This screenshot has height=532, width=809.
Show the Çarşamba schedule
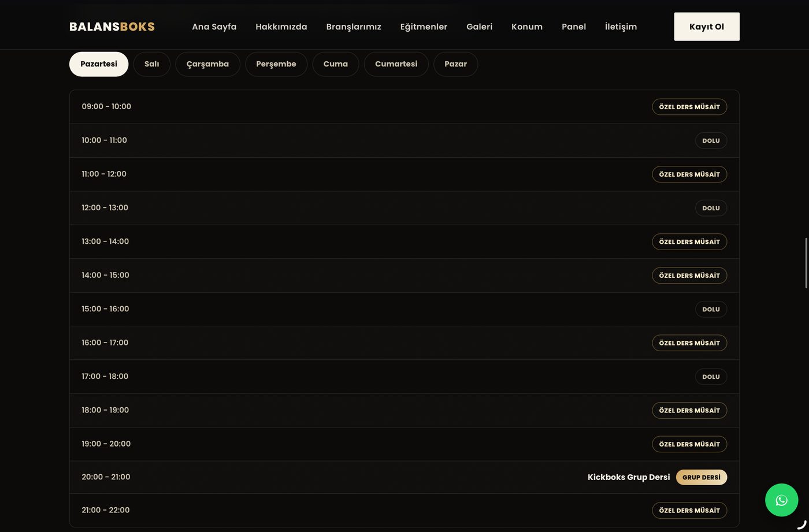pyautogui.click(x=207, y=64)
